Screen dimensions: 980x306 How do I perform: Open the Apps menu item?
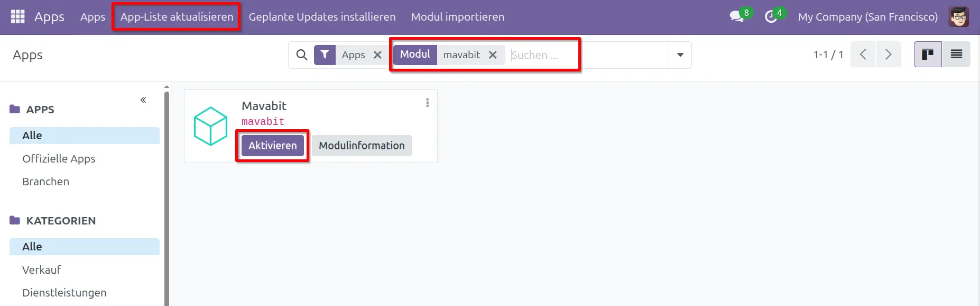93,17
